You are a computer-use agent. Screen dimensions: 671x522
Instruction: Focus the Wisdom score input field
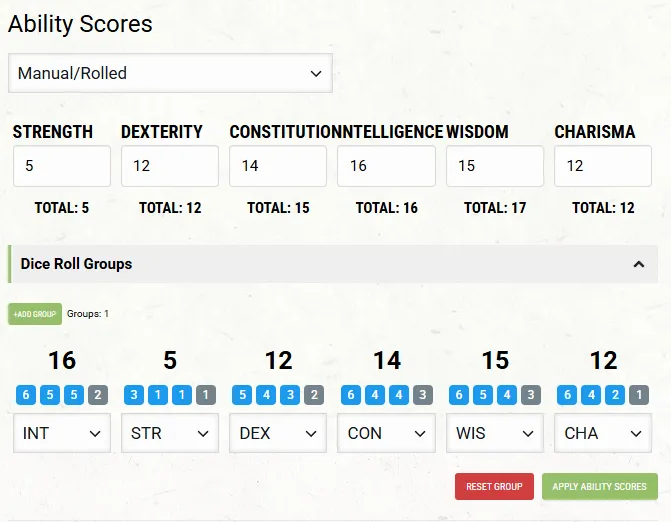point(494,166)
